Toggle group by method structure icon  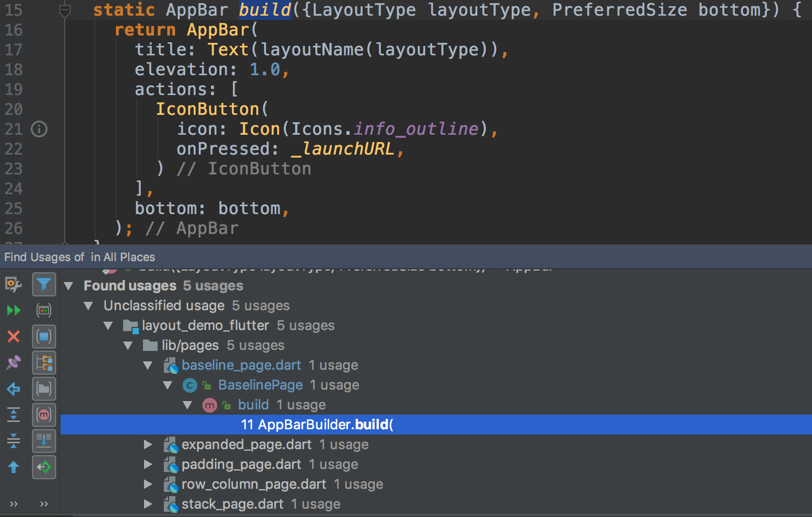tap(44, 415)
